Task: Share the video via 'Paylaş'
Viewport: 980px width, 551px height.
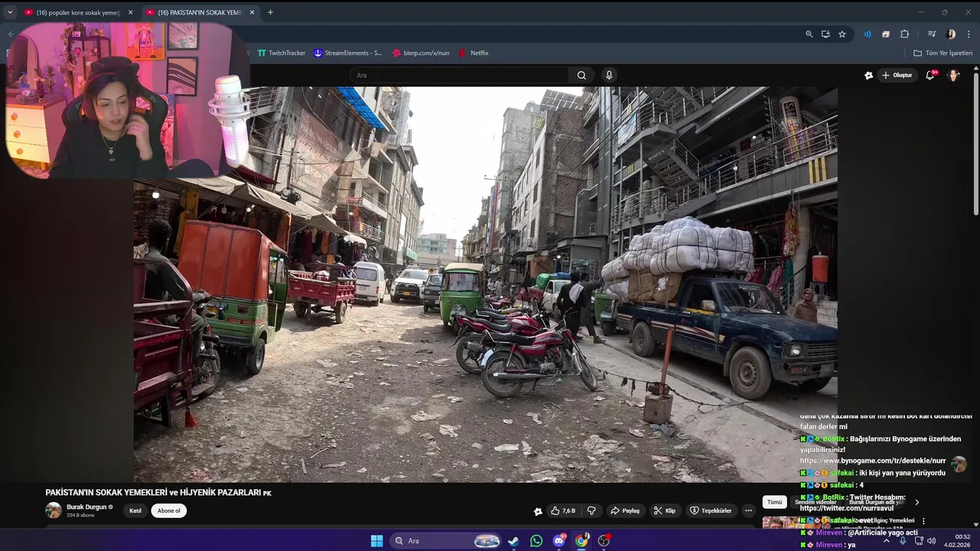Action: pyautogui.click(x=625, y=510)
